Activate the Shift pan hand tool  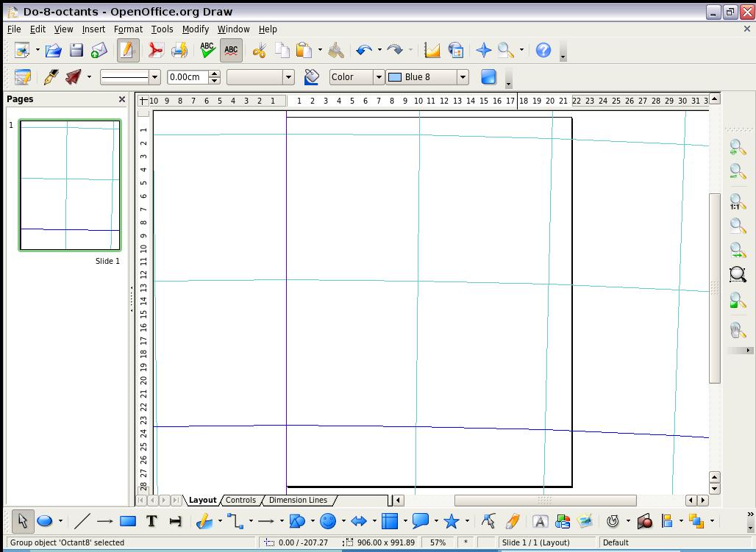tap(738, 331)
